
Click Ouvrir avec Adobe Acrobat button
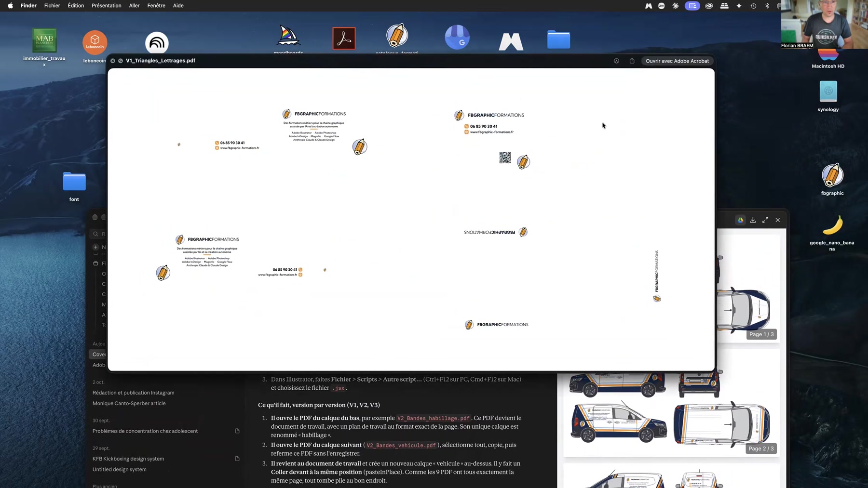point(677,61)
